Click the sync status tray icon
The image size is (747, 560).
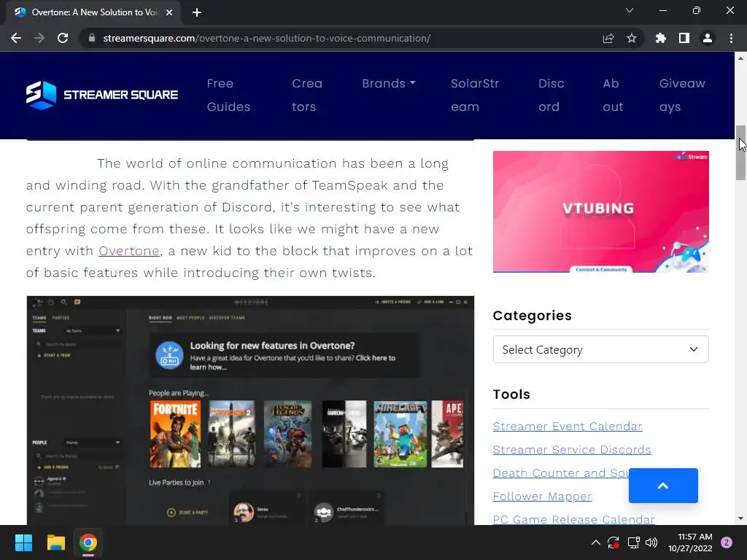(x=613, y=542)
